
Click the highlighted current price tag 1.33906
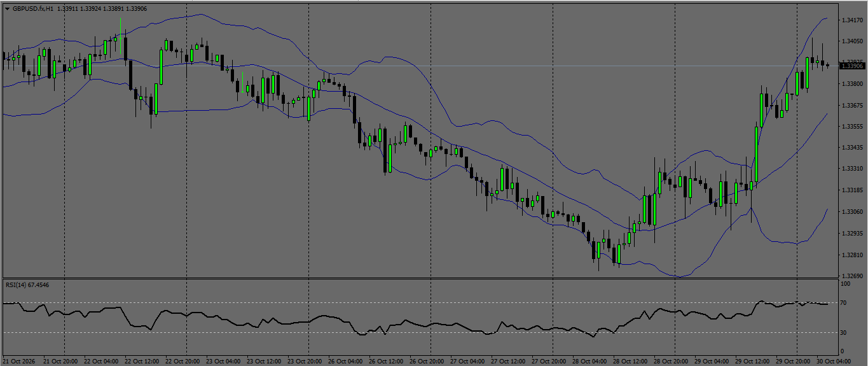[853, 66]
